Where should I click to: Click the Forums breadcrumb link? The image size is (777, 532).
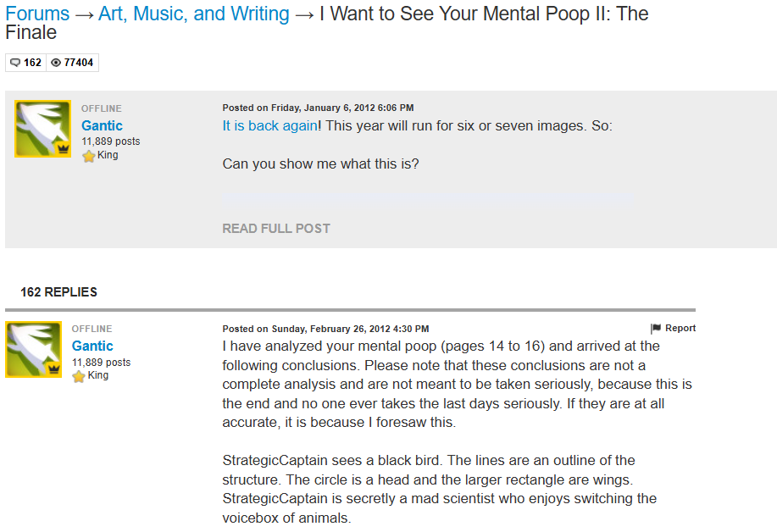pyautogui.click(x=37, y=14)
